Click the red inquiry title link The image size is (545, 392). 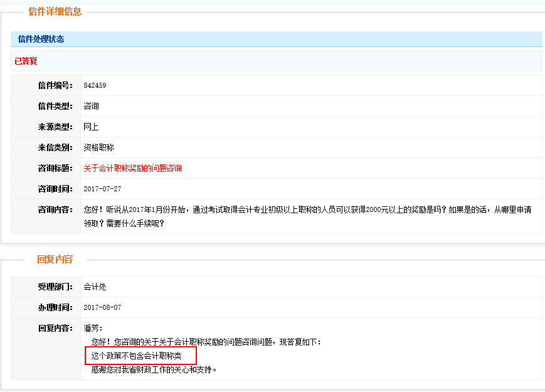(x=132, y=168)
